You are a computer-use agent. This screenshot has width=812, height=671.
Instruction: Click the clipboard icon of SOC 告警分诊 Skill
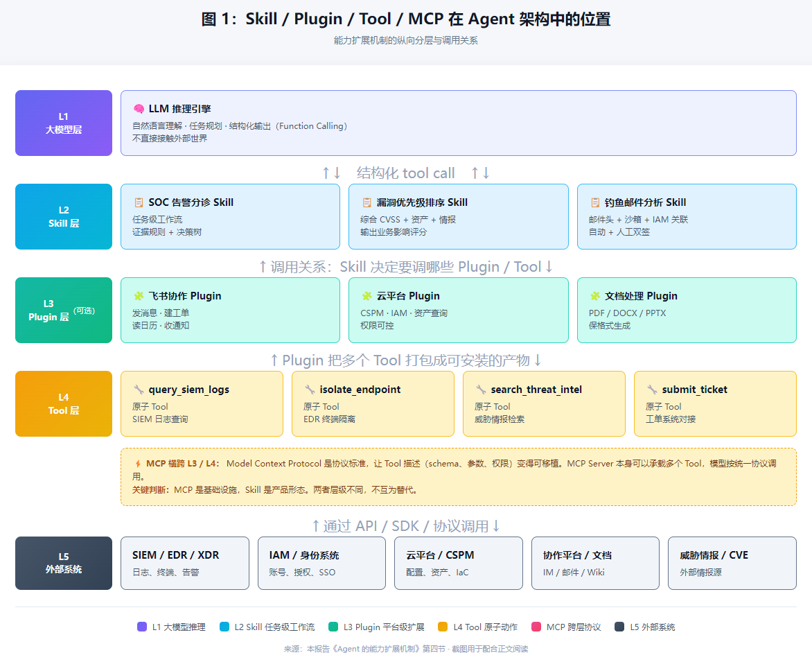click(139, 202)
